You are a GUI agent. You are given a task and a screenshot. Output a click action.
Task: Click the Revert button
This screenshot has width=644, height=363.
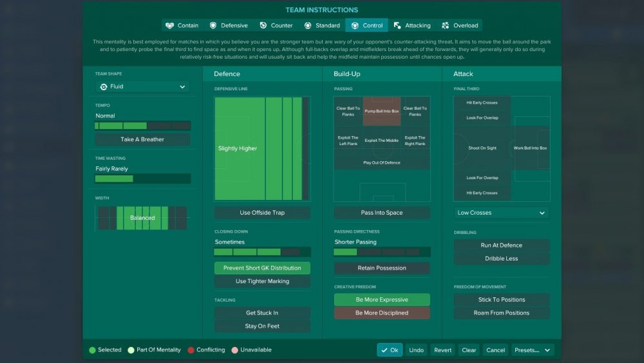[442, 350]
